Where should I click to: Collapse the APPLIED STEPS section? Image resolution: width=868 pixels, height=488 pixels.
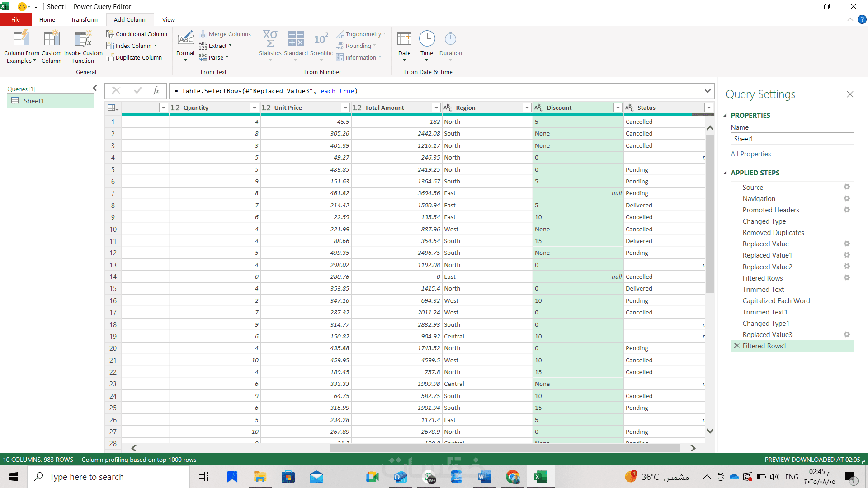[725, 173]
